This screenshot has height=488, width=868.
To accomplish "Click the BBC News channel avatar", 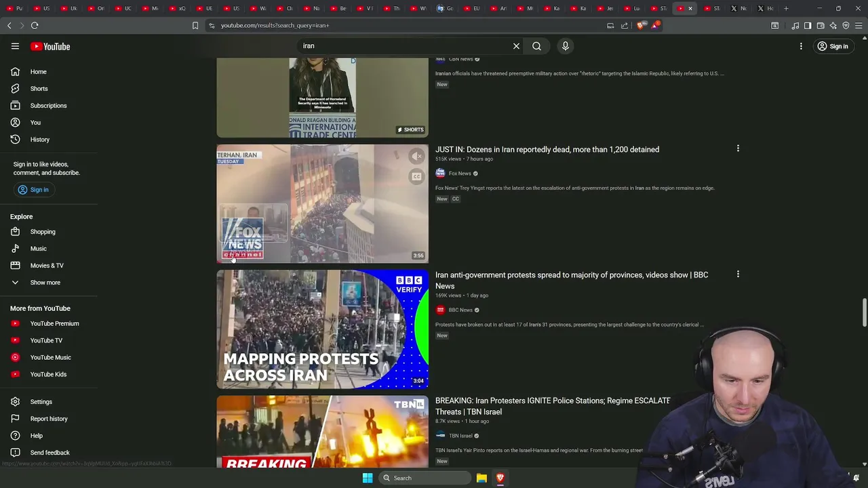I will coord(440,310).
